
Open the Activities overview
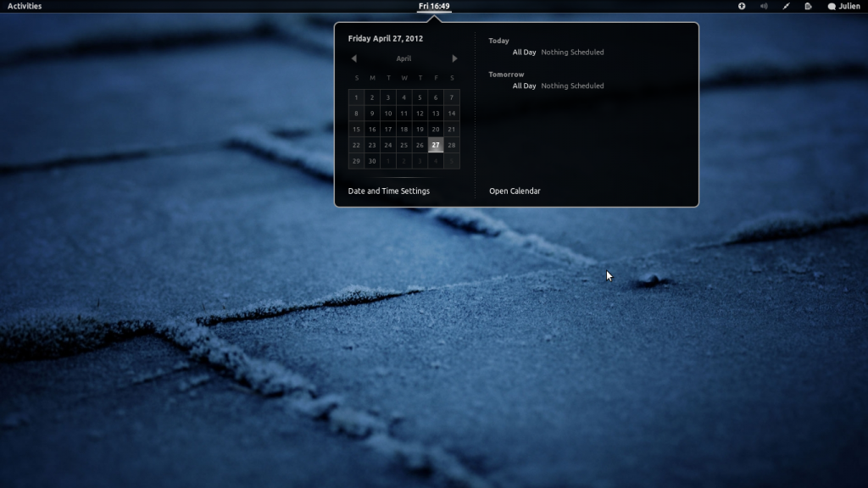(x=25, y=6)
